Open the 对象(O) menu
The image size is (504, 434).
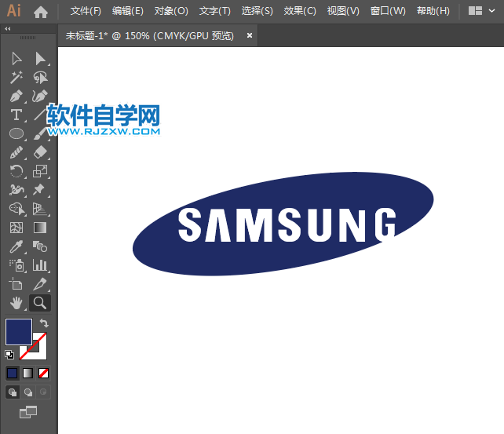pos(171,11)
